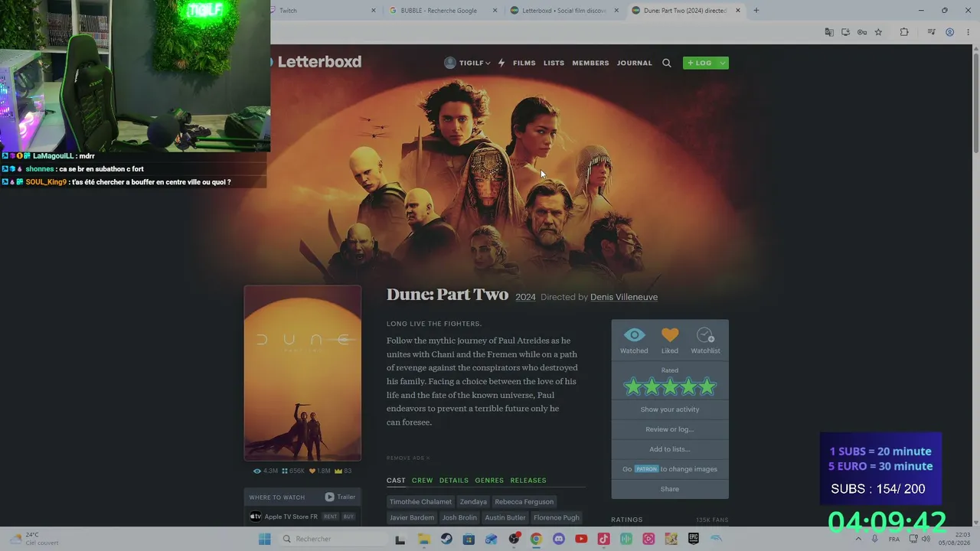Screen dimensions: 980x551
Task: Open the Windows Start menu
Action: [265, 539]
